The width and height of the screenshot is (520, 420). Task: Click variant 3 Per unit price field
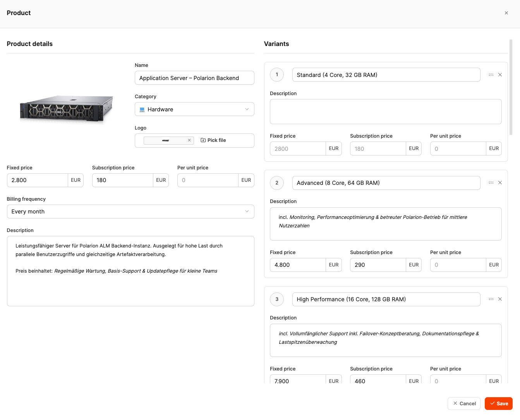(x=458, y=379)
